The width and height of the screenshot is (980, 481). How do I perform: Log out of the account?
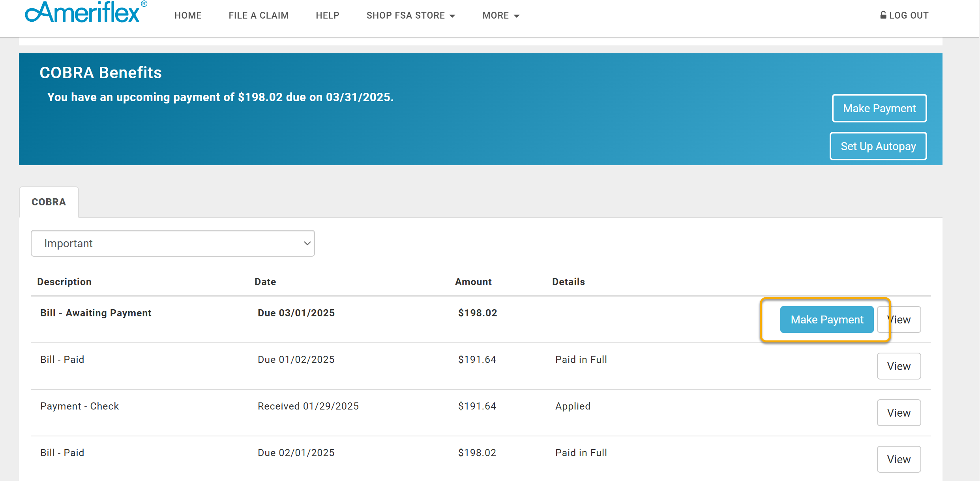pos(904,15)
